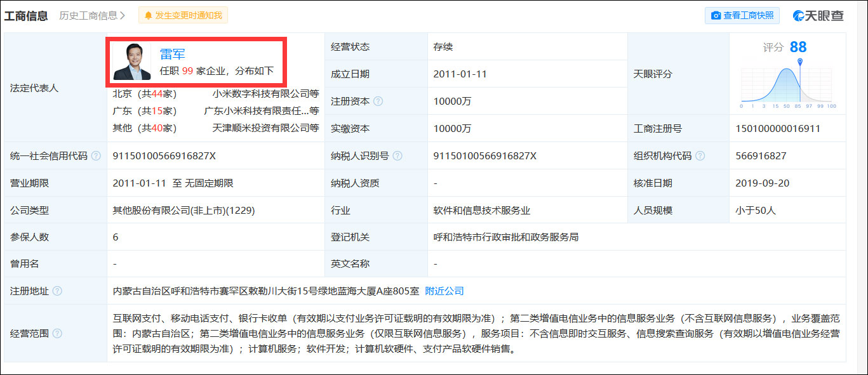The image size is (868, 375).
Task: Select 工商注册号 value 150100000016911
Action: (x=778, y=128)
